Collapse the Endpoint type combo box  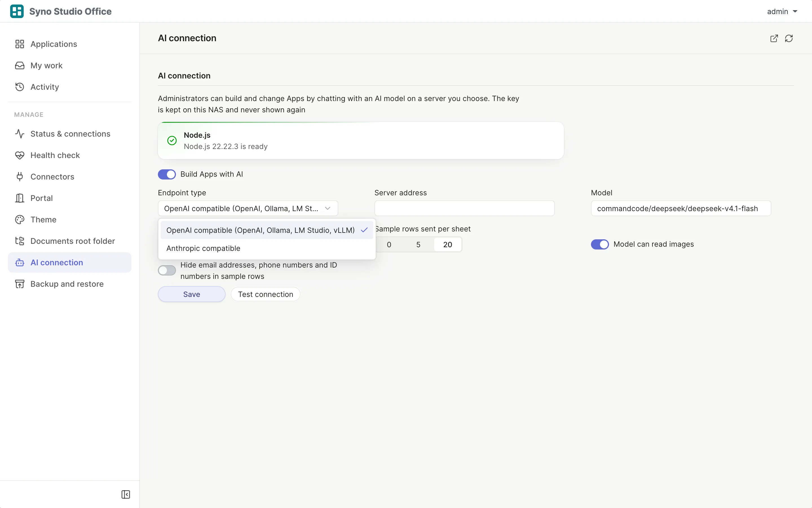[248, 208]
